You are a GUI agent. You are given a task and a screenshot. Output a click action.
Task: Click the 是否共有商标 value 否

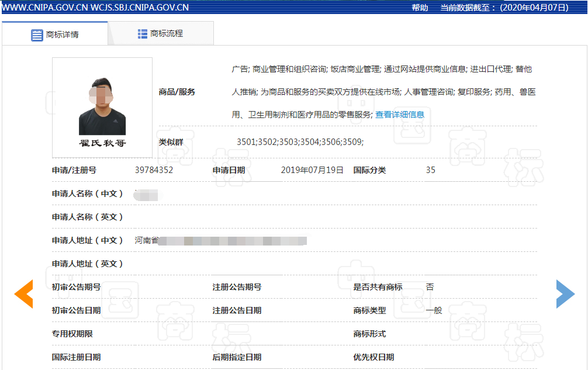[x=430, y=287]
